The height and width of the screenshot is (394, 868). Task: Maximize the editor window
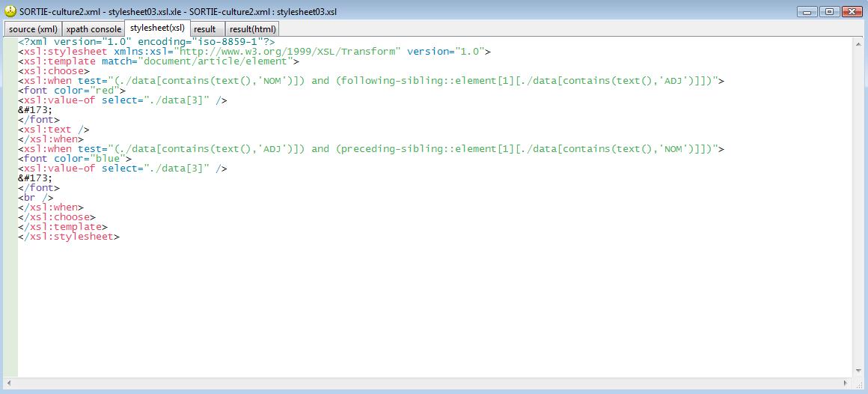coord(829,12)
